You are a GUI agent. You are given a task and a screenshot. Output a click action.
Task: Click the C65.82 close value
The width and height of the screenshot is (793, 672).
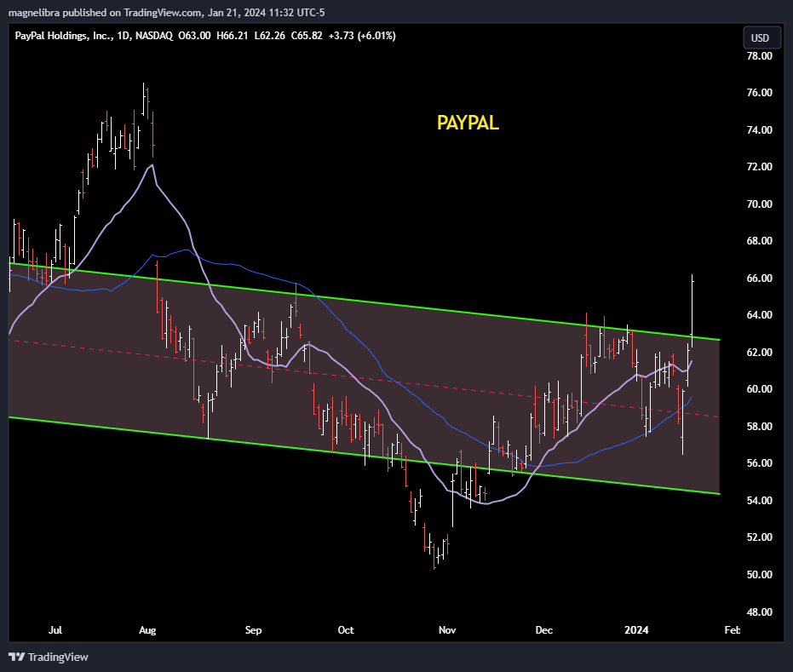pos(307,36)
